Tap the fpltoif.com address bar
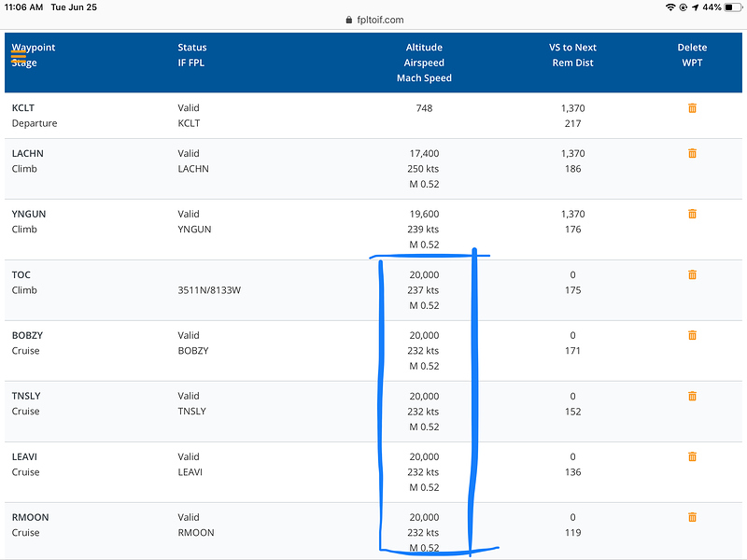747x560 pixels. (x=374, y=20)
